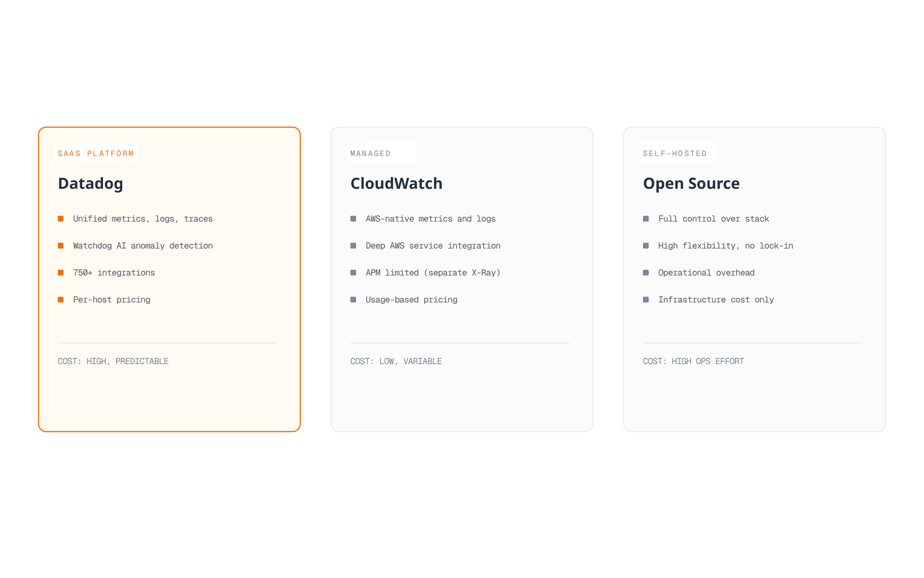This screenshot has width=924, height=578.
Task: Click the 'Operational overhead' line
Action: point(706,273)
